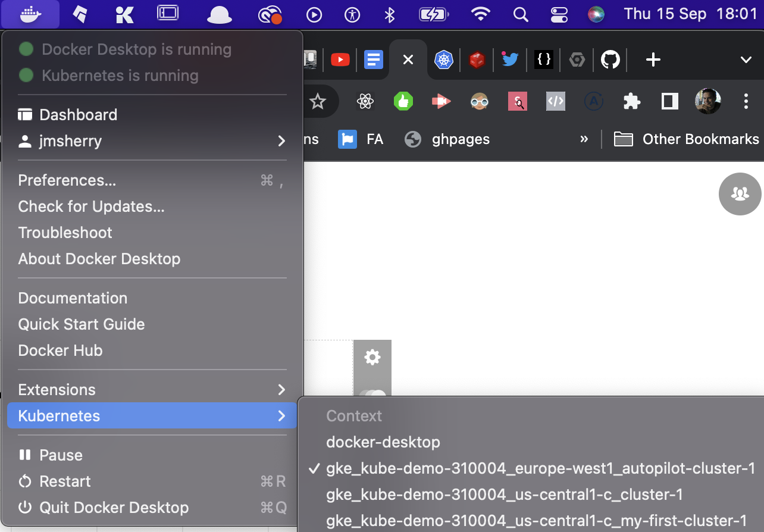Viewport: 764px width, 532px height.
Task: Open Control Center icon
Action: tap(559, 14)
